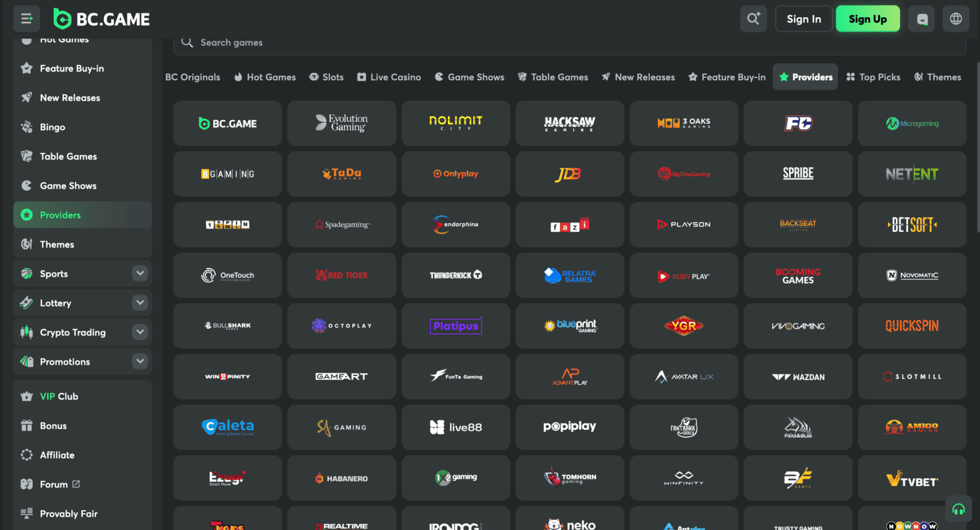Screen dimensions: 980x530
Task: Select the Habanero provider tile
Action: [x=341, y=478]
